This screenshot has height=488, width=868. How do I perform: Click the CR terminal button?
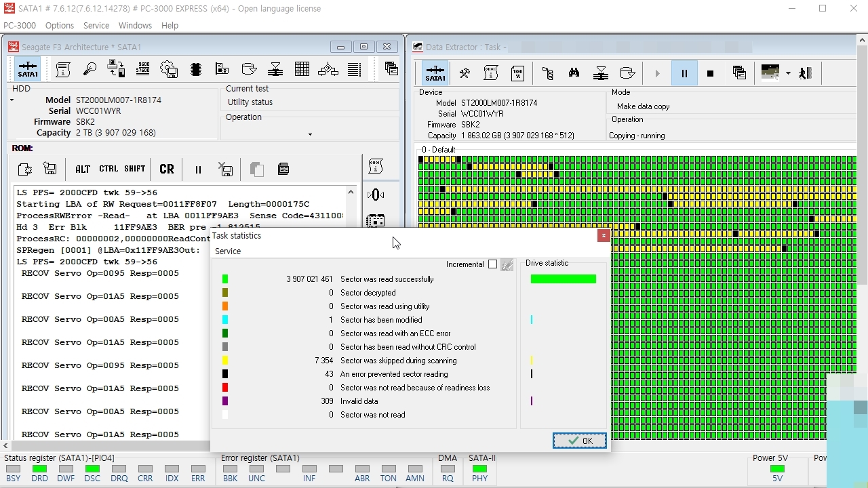point(167,169)
